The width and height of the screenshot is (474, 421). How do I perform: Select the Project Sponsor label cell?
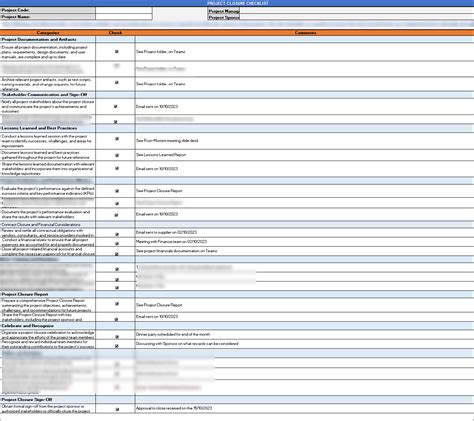[224, 17]
